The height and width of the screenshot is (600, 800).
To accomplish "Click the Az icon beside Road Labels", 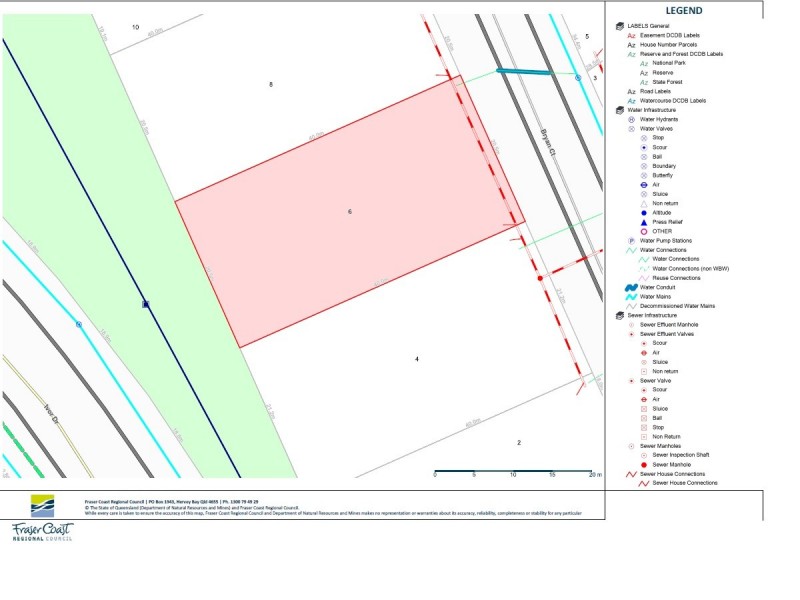I will tap(632, 92).
